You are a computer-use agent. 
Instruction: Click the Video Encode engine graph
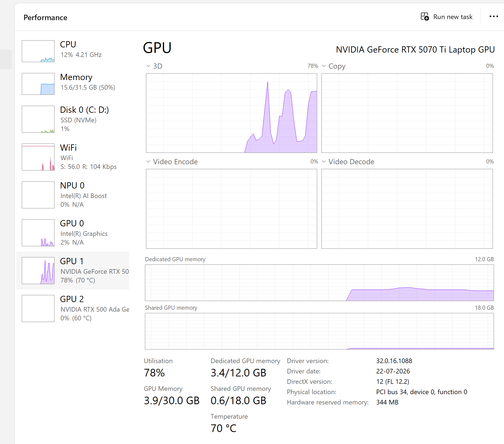coord(232,209)
